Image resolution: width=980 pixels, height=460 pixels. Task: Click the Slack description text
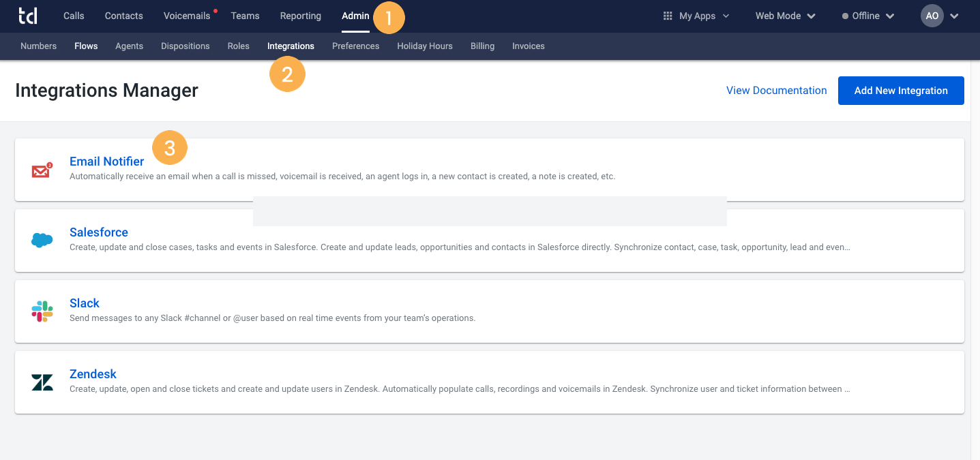coord(272,318)
